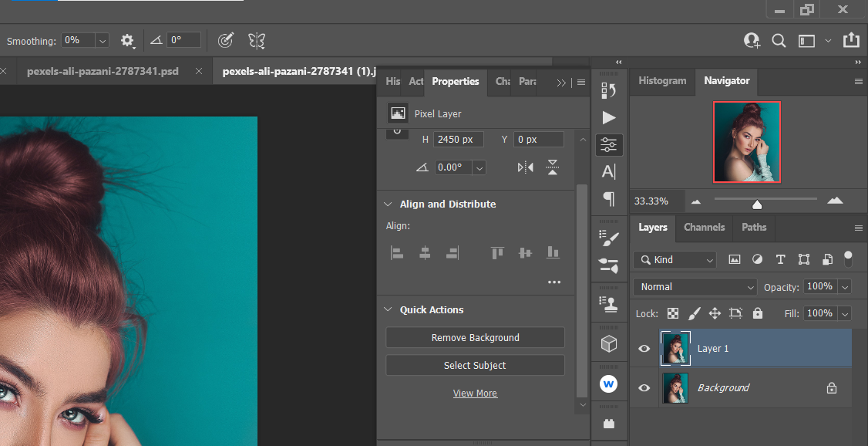Open the Paragraph pilcrow panel icon

click(609, 199)
